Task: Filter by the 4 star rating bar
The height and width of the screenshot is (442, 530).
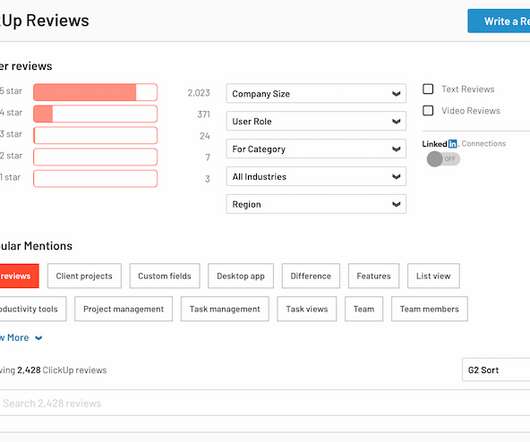Action: point(95,114)
